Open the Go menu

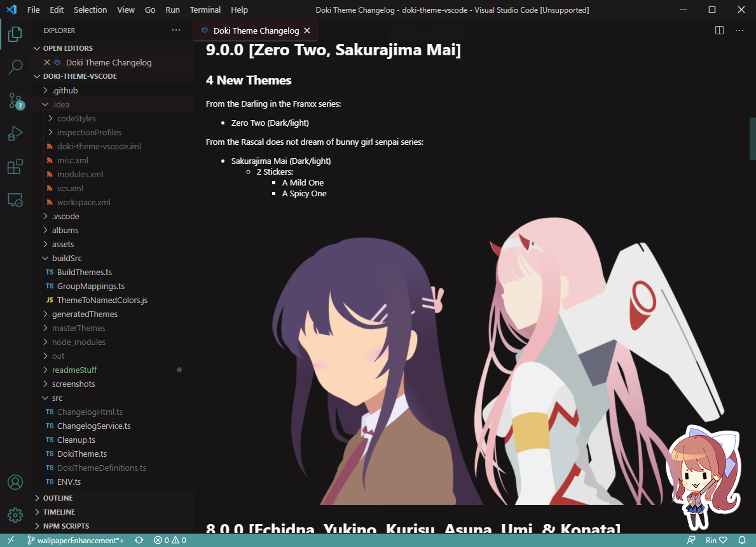pos(150,10)
